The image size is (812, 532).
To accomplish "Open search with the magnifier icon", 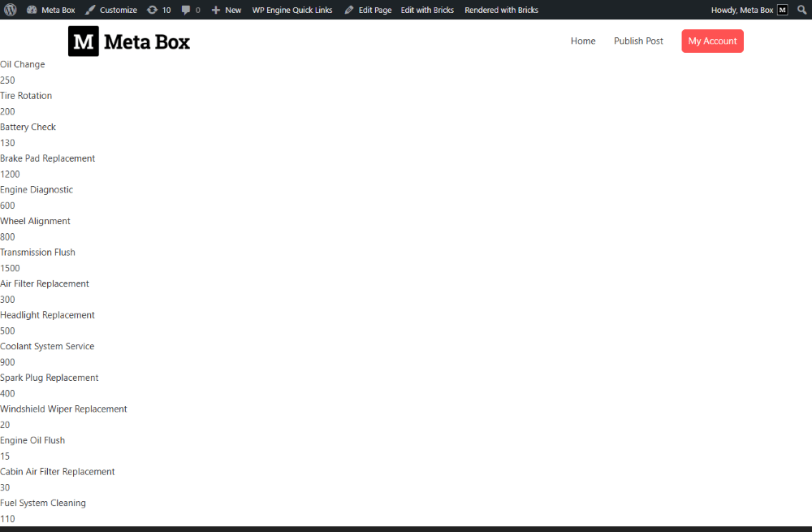I will [801, 10].
